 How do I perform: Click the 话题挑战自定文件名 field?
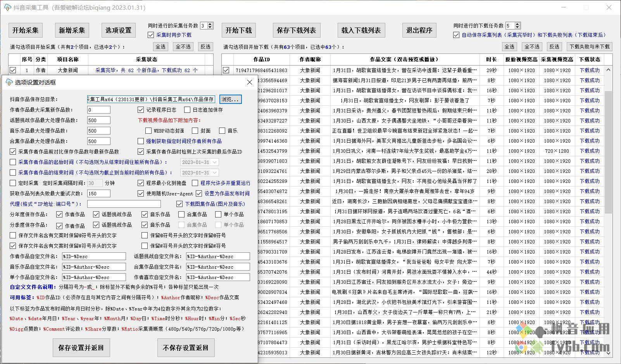pyautogui.click(x=218, y=256)
